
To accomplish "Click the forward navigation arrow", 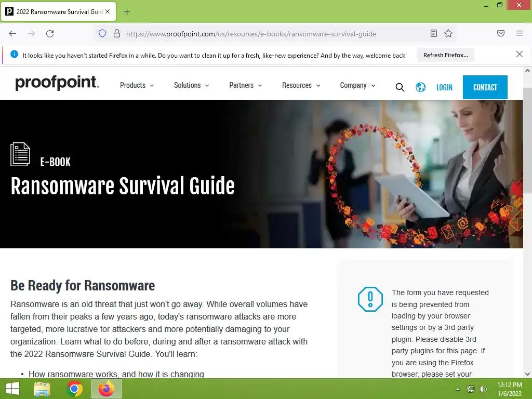I will (31, 34).
